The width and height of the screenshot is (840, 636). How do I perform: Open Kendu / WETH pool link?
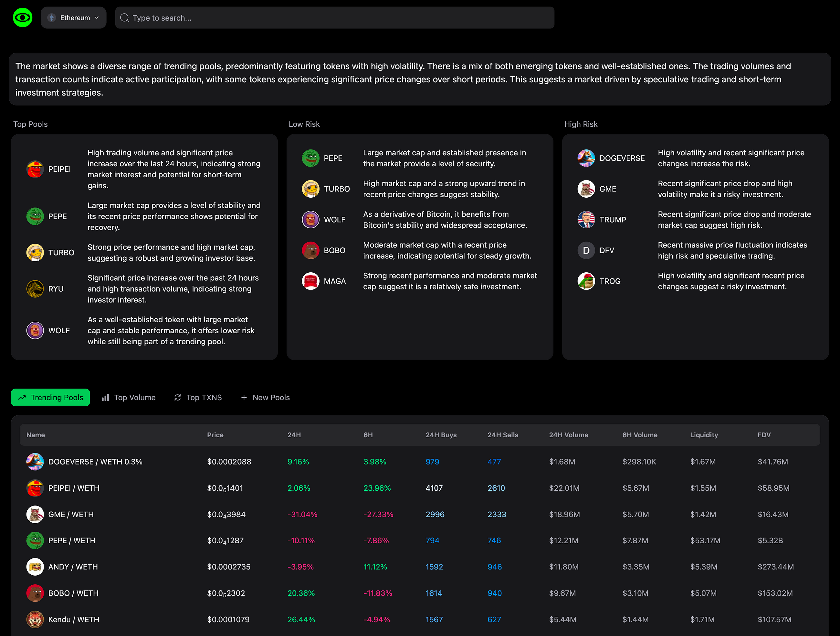tap(74, 619)
